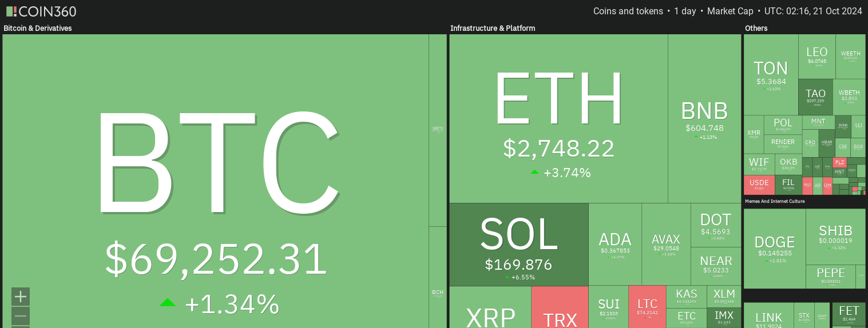Zoom in with the plus button
The height and width of the screenshot is (328, 868).
tap(21, 297)
